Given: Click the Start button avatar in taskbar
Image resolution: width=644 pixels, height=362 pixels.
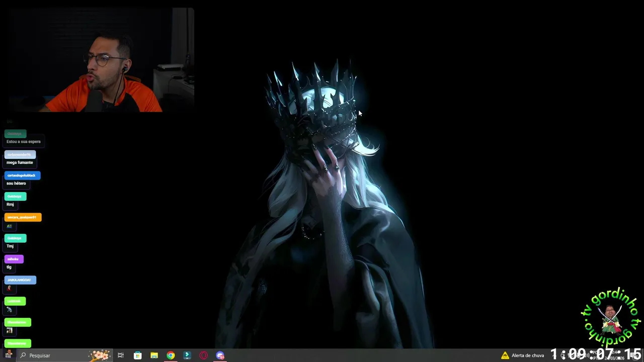Looking at the screenshot, I should coord(9,355).
